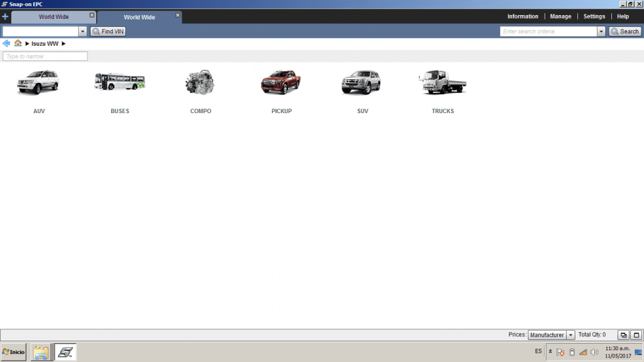Click the battery tray icon
The image size is (644, 362).
pyautogui.click(x=572, y=352)
